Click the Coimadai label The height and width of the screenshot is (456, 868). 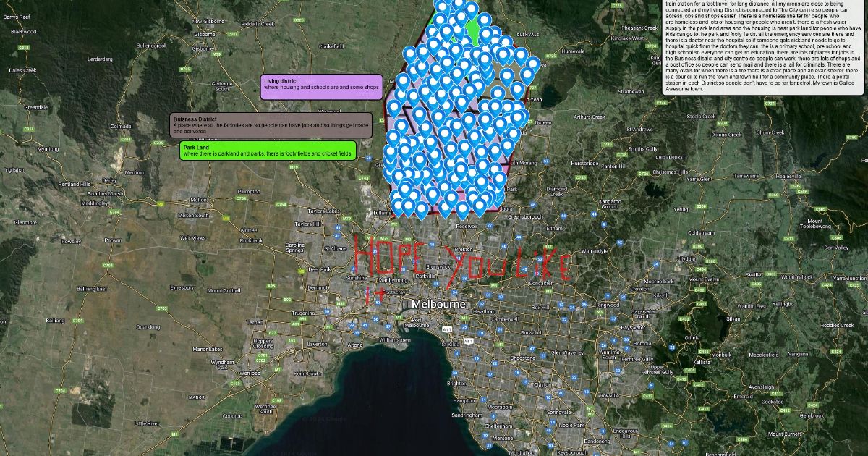tap(122, 126)
